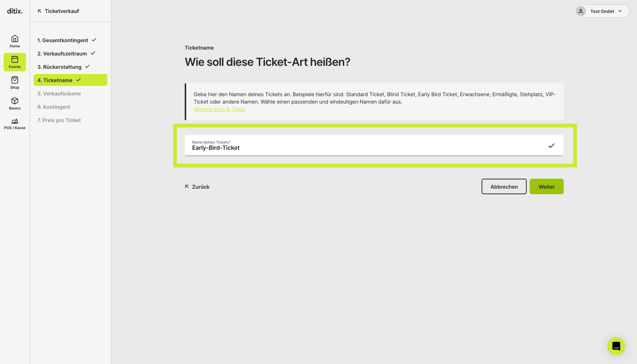Click the ditix logo
The height and width of the screenshot is (364, 637).
[15, 11]
